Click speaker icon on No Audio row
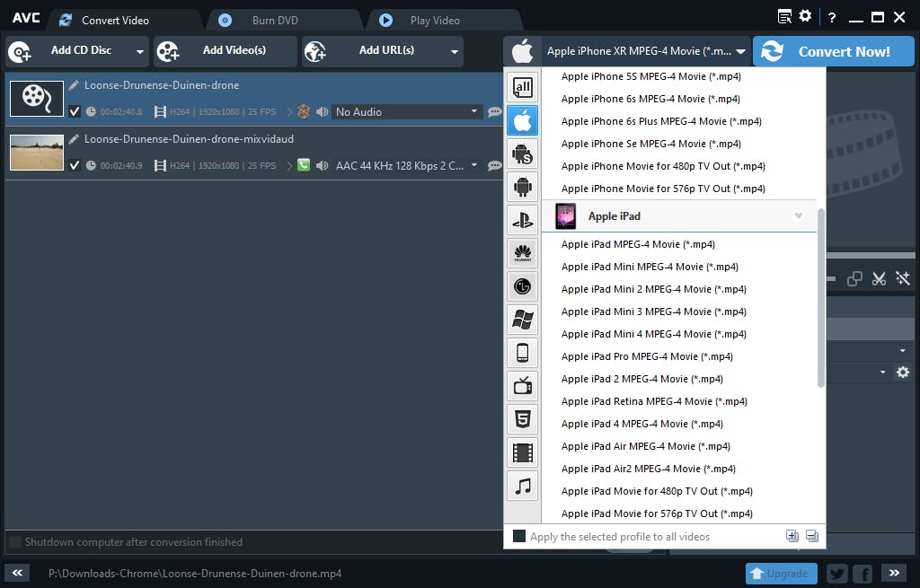This screenshot has height=588, width=920. pos(323,111)
